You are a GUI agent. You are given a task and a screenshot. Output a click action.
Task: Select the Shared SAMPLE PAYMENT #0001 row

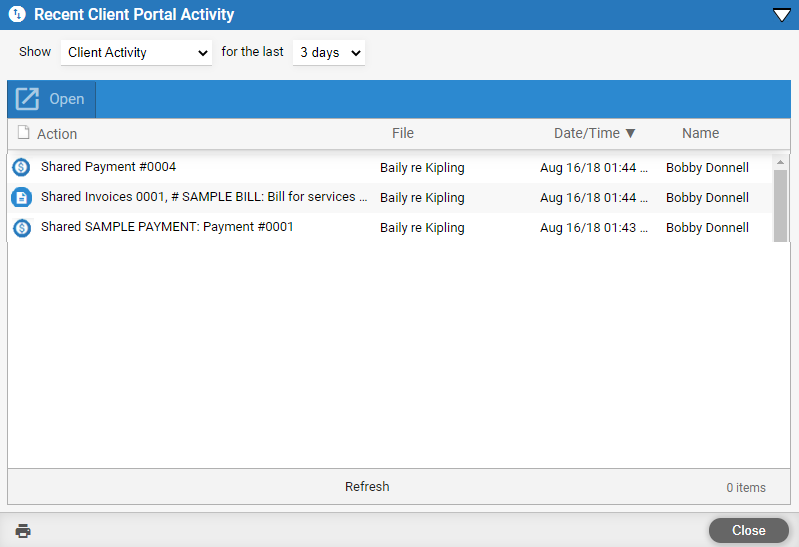(167, 227)
